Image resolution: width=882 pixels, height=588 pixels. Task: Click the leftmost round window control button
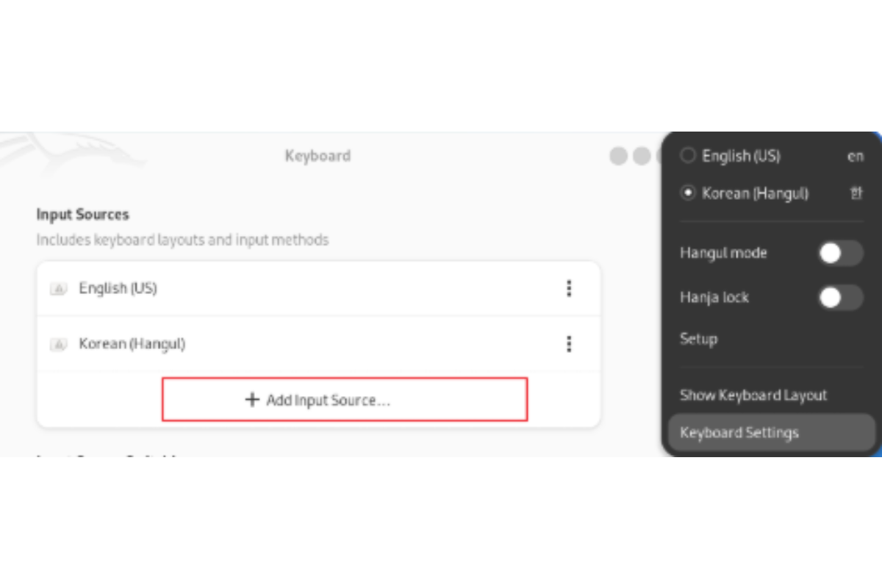[619, 156]
